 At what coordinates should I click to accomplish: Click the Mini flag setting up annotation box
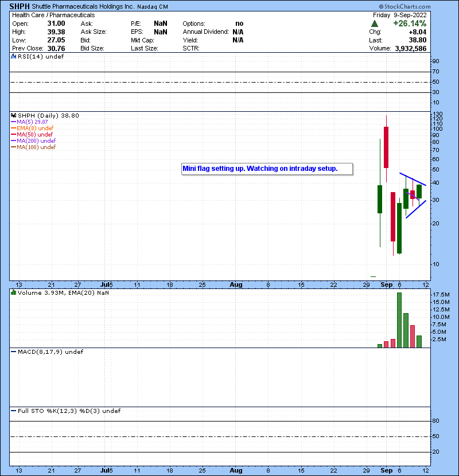[x=267, y=169]
